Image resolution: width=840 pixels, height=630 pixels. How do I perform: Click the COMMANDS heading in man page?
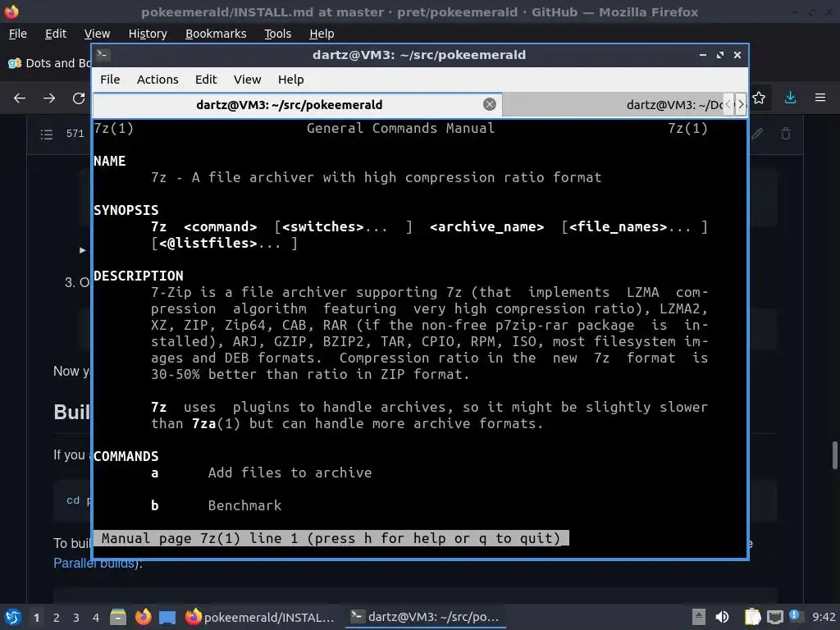(x=126, y=456)
